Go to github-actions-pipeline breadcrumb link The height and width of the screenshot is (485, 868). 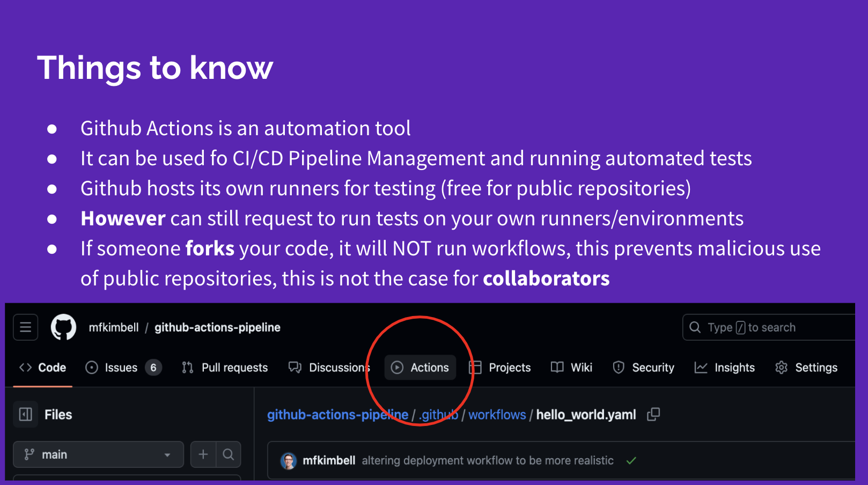(338, 415)
